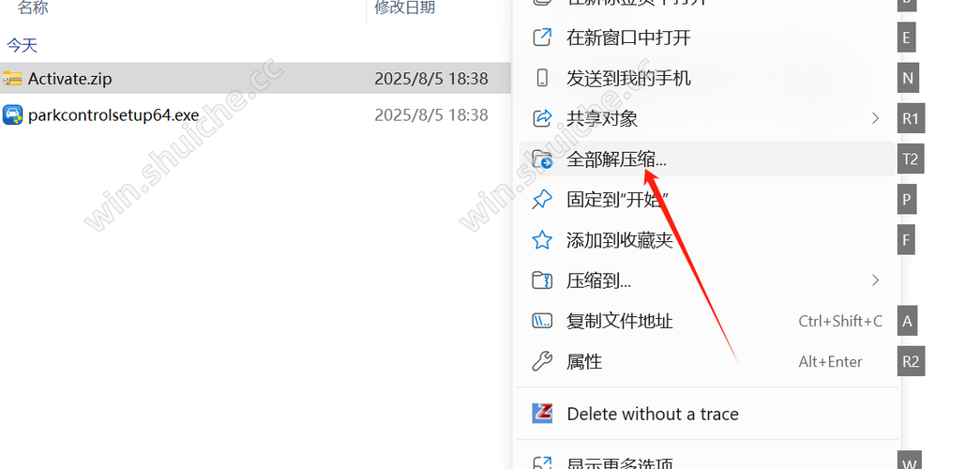This screenshot has width=980, height=469.
Task: Sort files by 修改日期 column header
Action: click(404, 8)
